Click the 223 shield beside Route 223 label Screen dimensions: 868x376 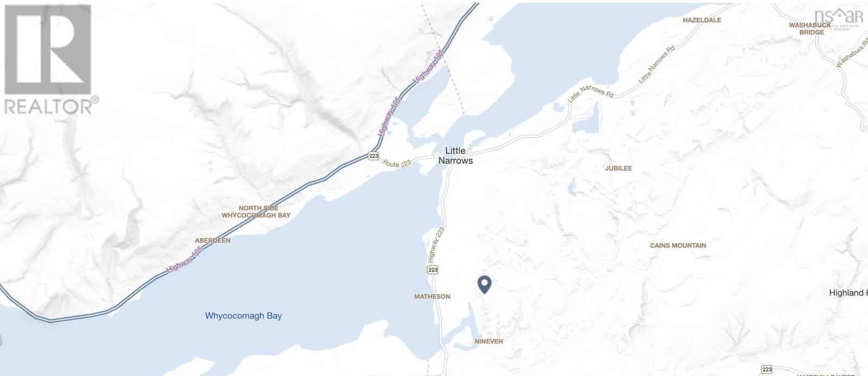373,156
